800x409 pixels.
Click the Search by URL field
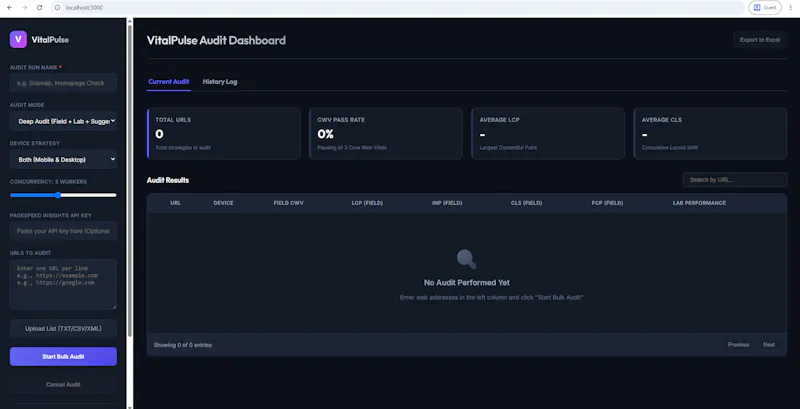click(735, 180)
